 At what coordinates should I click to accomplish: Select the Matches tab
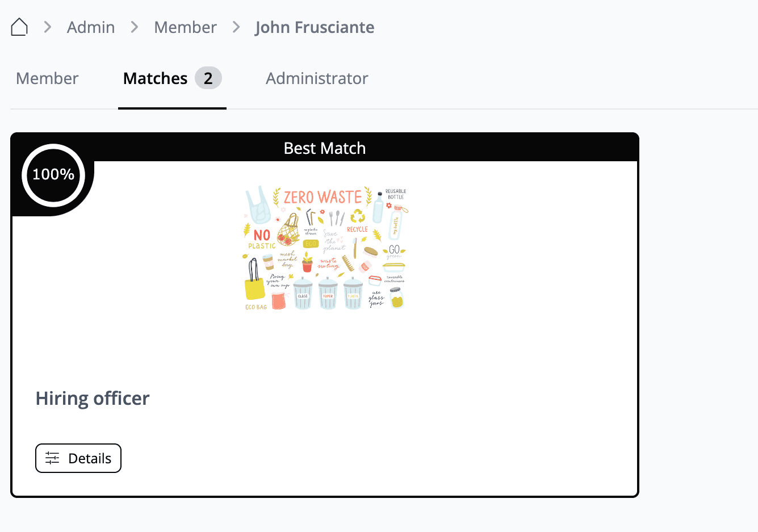click(x=155, y=78)
